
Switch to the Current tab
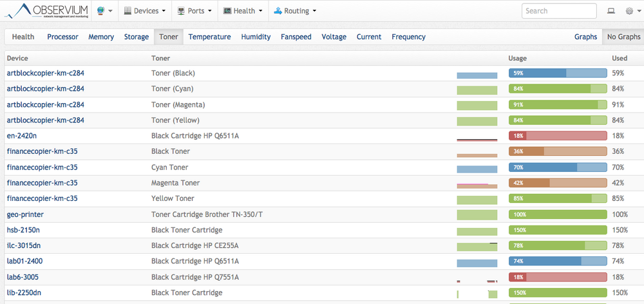[369, 37]
